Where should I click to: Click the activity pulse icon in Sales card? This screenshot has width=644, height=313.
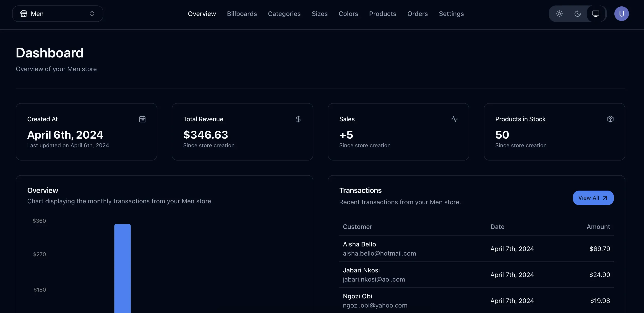[454, 119]
